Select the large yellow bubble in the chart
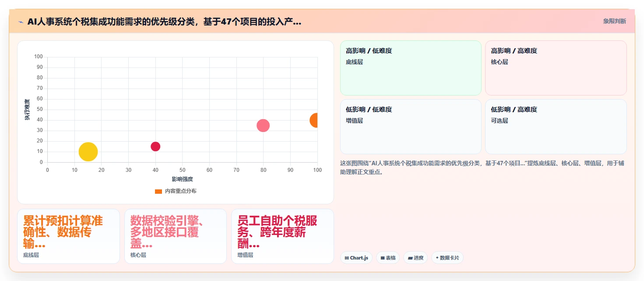Image resolution: width=644 pixels, height=281 pixels. coord(88,152)
